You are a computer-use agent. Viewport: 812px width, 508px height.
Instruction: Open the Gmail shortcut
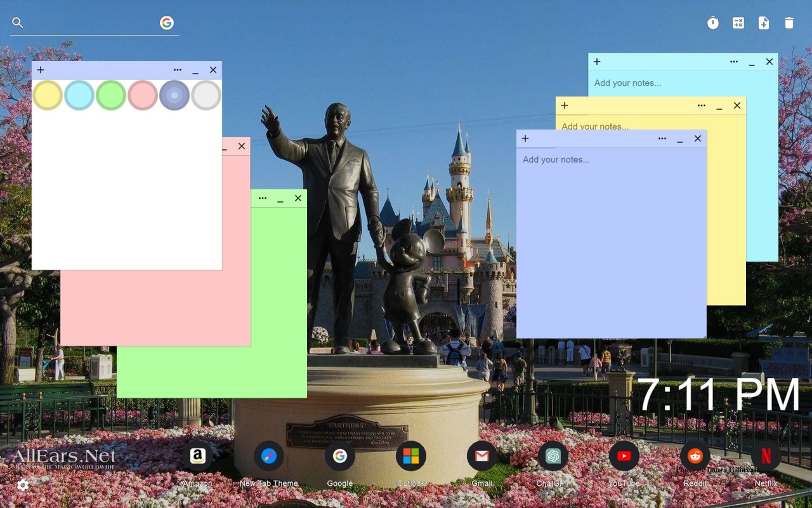(482, 456)
